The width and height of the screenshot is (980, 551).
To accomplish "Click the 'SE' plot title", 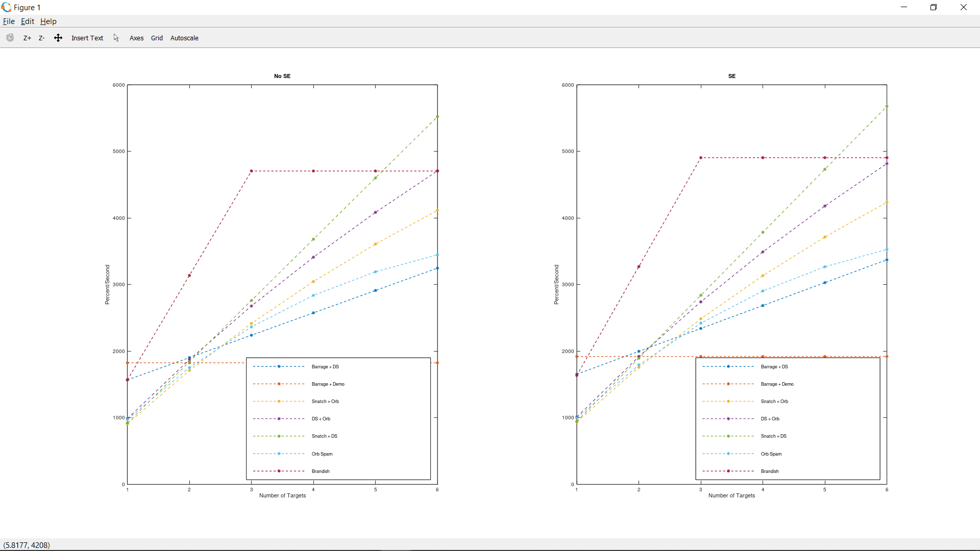I will (732, 76).
